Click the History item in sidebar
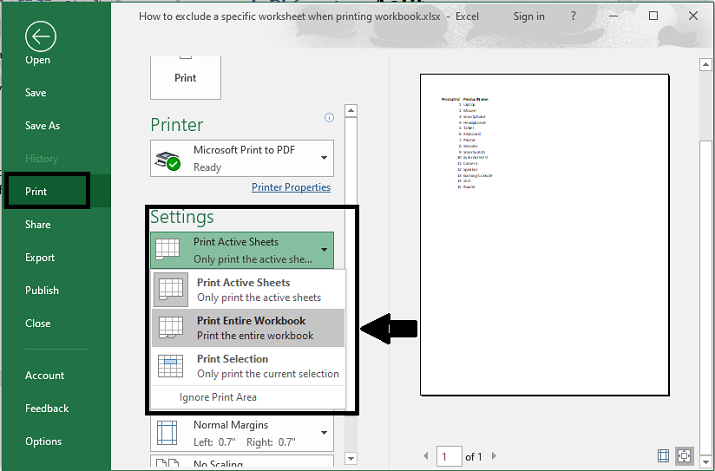The image size is (715, 471). click(41, 158)
